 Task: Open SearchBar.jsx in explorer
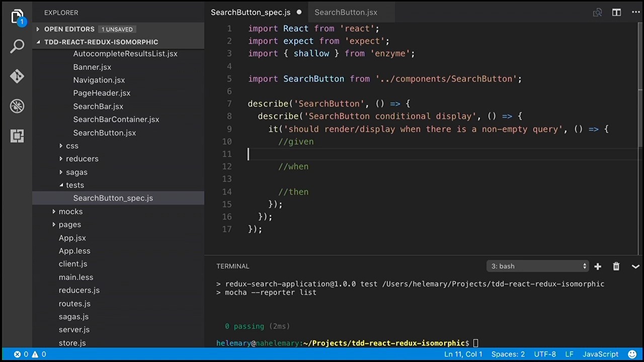click(x=98, y=107)
